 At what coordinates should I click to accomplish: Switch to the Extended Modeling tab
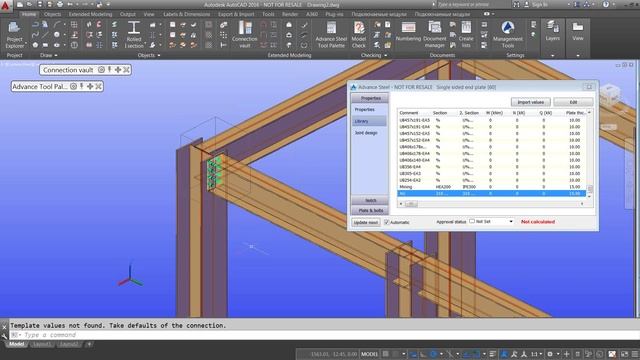coord(90,14)
